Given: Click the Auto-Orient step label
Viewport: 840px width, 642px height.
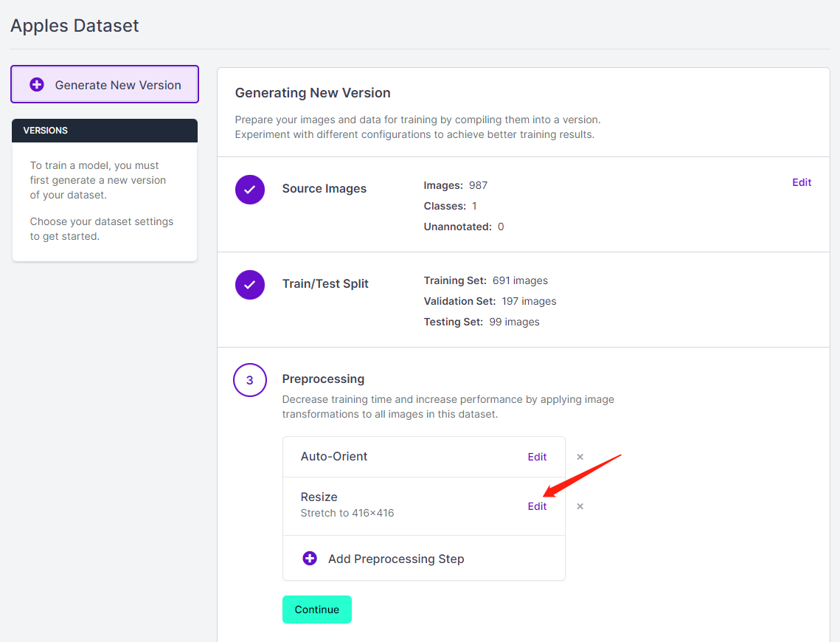Looking at the screenshot, I should click(334, 456).
